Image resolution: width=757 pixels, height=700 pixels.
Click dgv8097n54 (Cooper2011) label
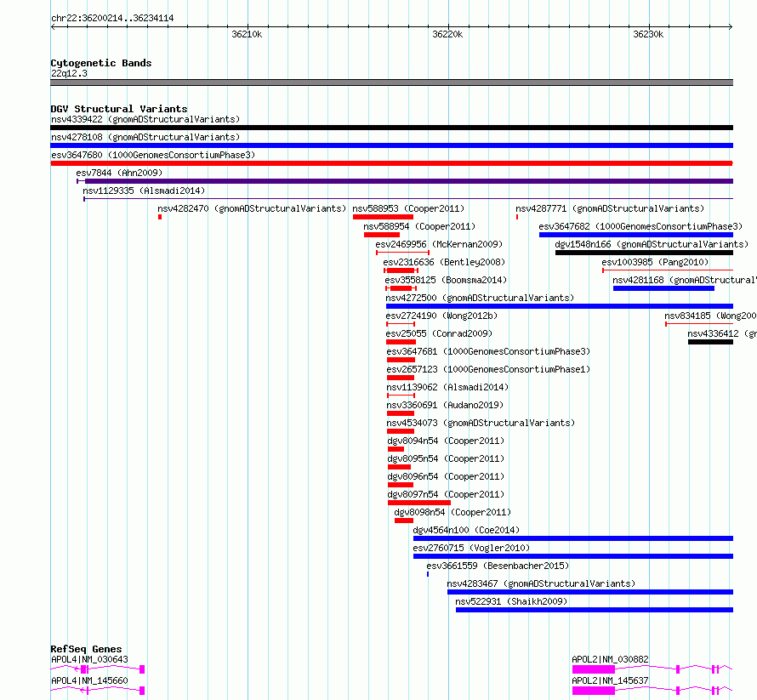446,494
